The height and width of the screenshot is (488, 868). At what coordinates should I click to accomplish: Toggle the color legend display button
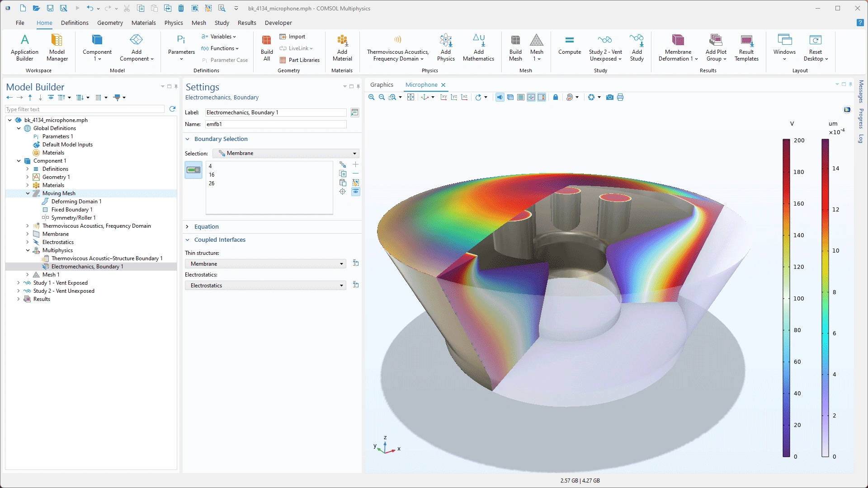[542, 97]
